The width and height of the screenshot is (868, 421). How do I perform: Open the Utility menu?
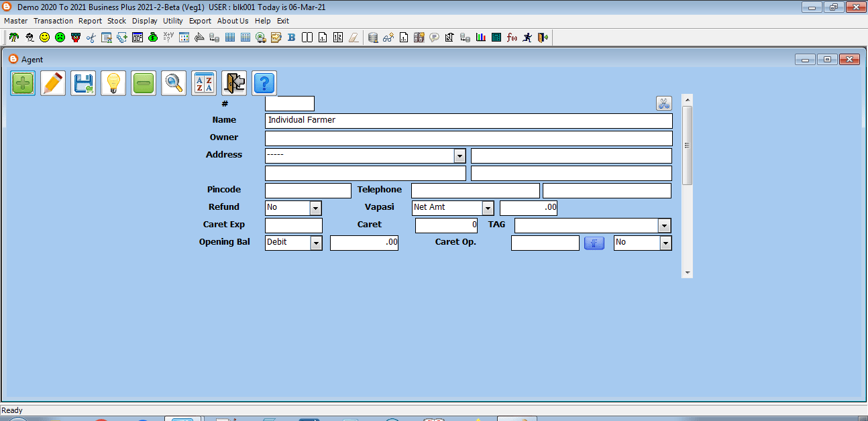(x=173, y=21)
